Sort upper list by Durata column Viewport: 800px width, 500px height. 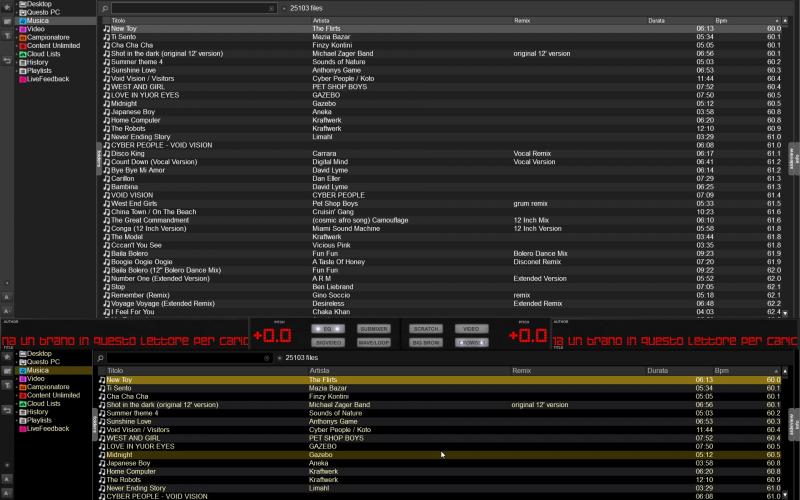point(656,20)
